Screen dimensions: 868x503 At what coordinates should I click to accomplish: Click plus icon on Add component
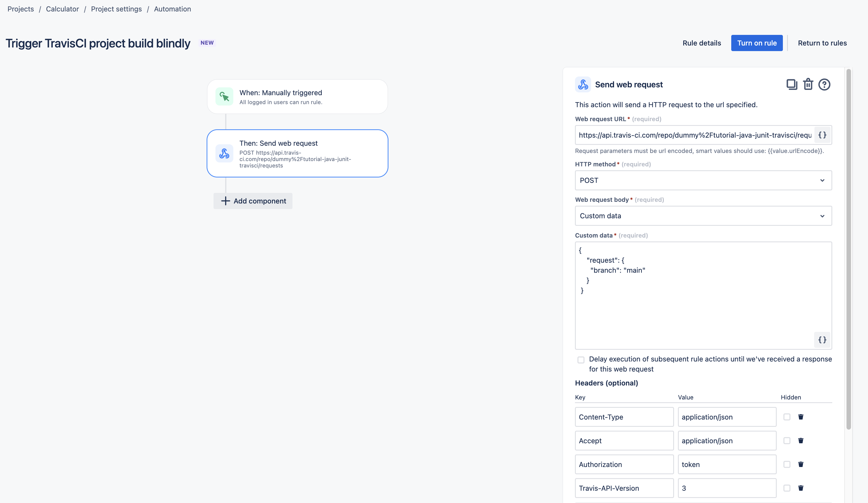click(x=226, y=201)
